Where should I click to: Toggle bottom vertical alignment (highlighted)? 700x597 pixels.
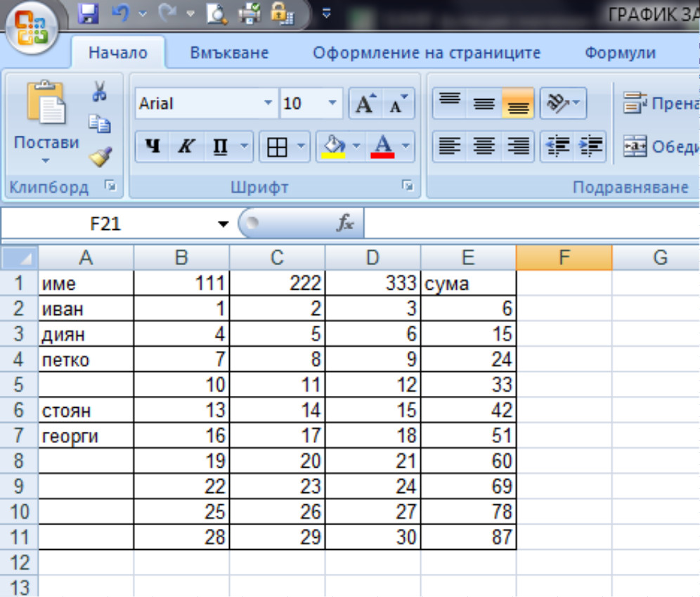pos(518,103)
